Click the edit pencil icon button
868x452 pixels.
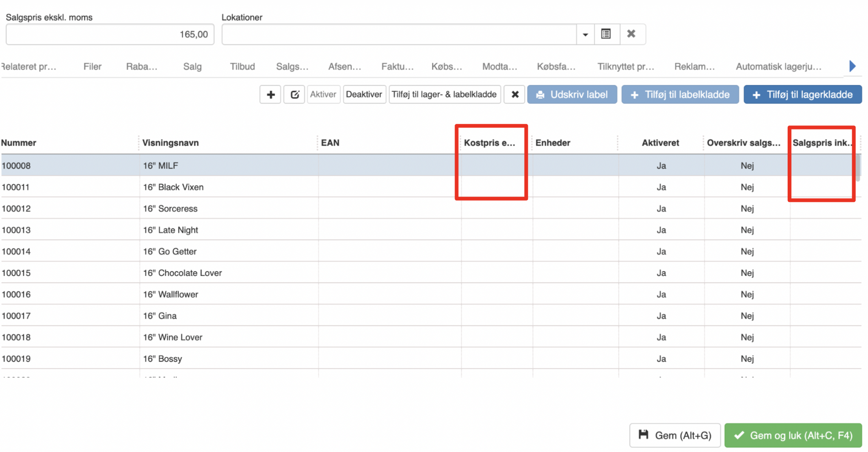coord(294,94)
